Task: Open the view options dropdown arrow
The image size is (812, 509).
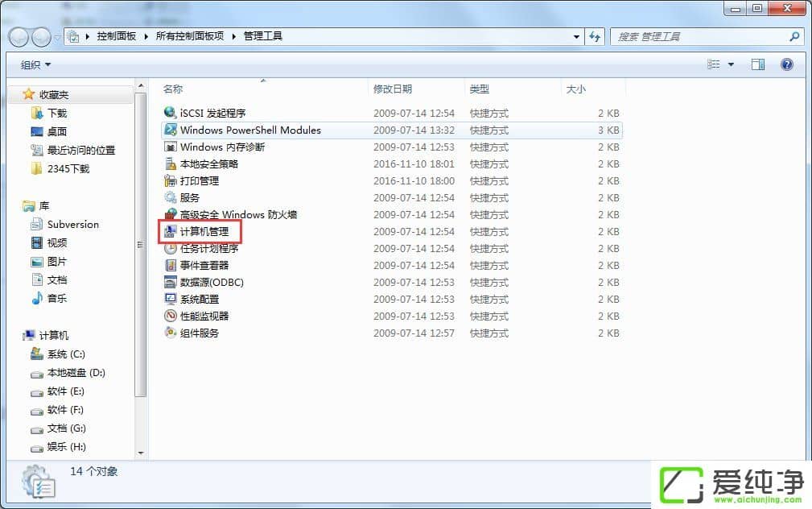Action: click(x=731, y=64)
